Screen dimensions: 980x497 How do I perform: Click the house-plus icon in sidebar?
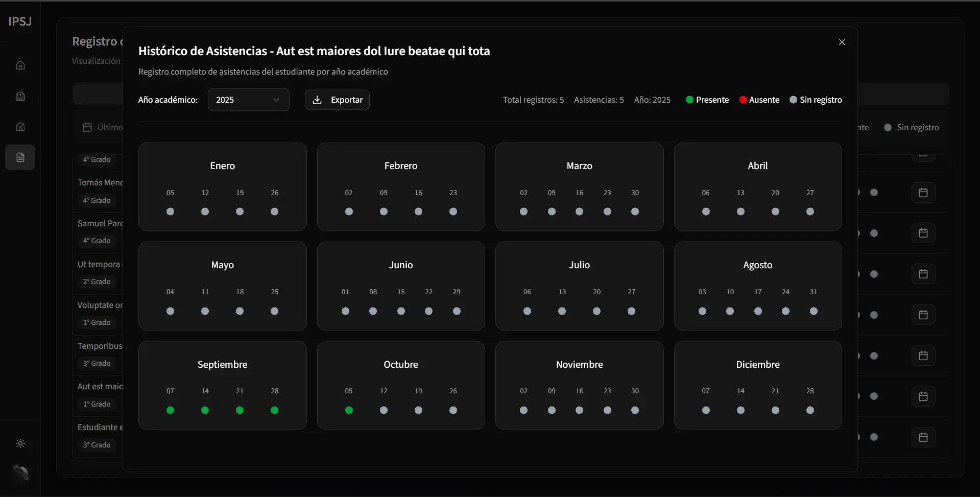tap(20, 127)
